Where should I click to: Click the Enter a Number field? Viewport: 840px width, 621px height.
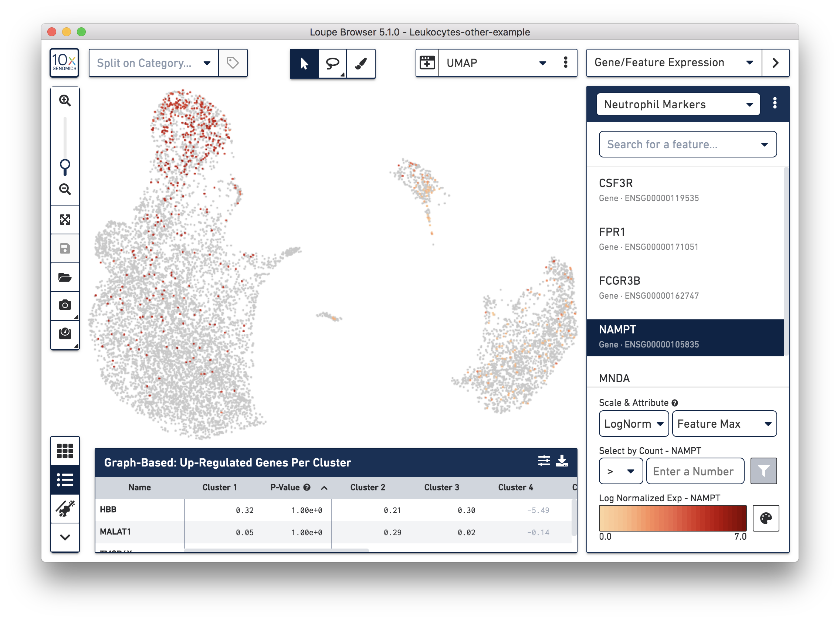(x=695, y=471)
